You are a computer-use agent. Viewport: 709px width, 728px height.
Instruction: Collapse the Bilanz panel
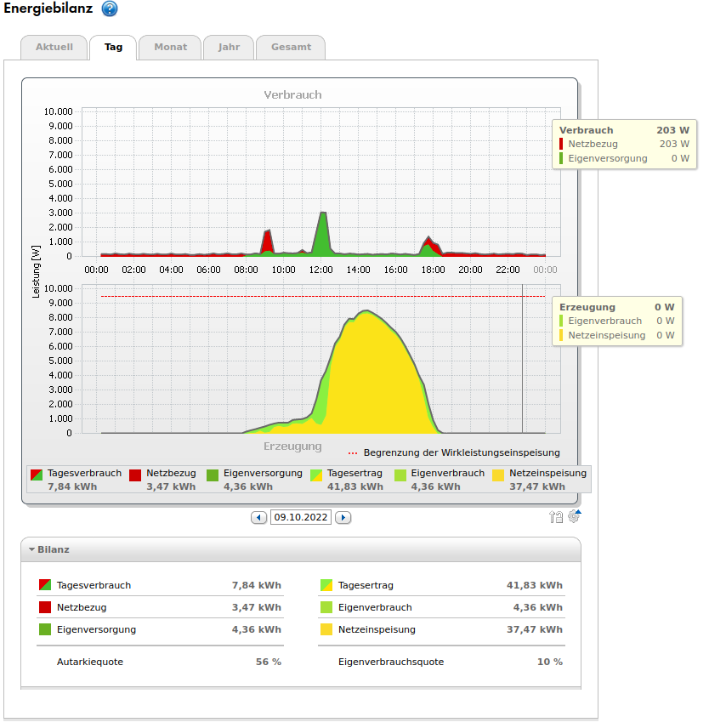coord(32,549)
